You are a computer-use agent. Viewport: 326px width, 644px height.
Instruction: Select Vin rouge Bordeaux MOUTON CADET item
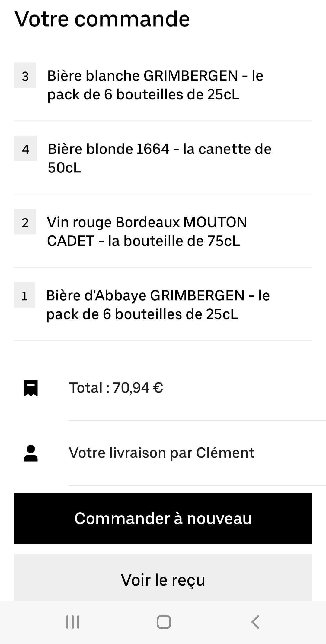pos(147,231)
